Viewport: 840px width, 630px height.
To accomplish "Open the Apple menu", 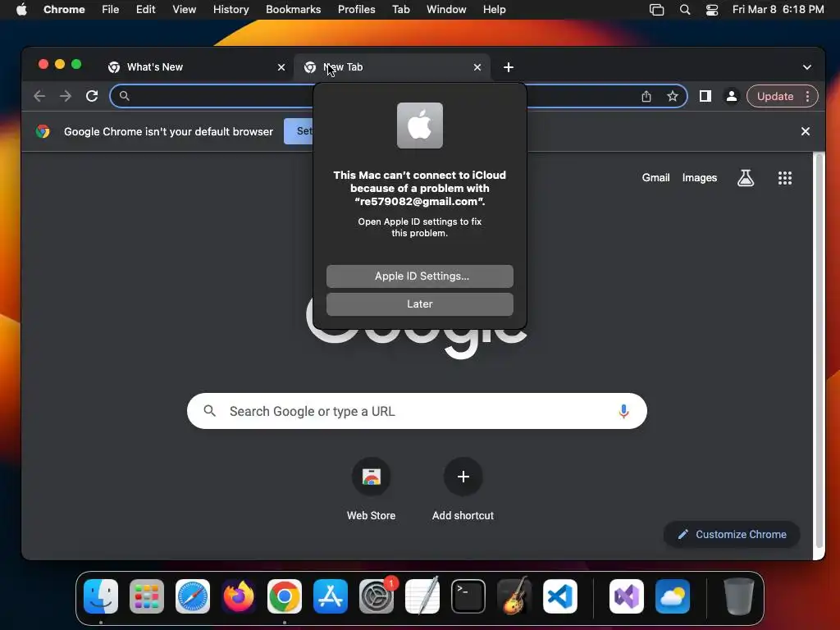I will click(21, 9).
